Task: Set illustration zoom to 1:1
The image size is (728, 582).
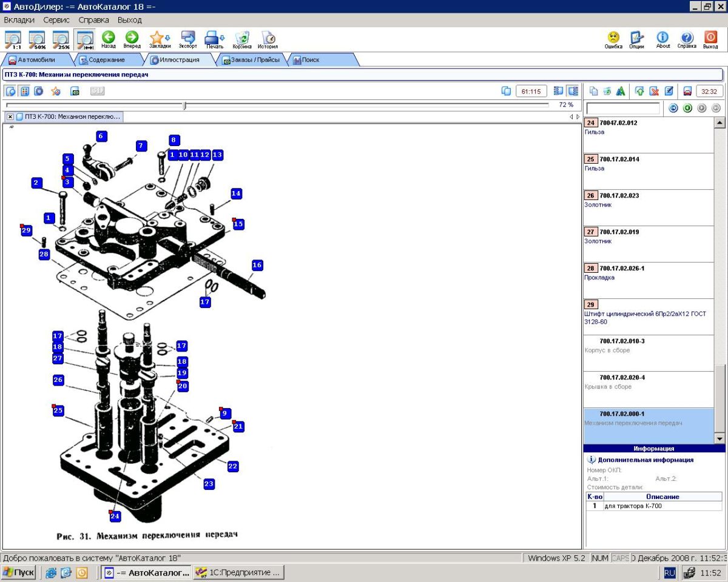Action: 13,39
